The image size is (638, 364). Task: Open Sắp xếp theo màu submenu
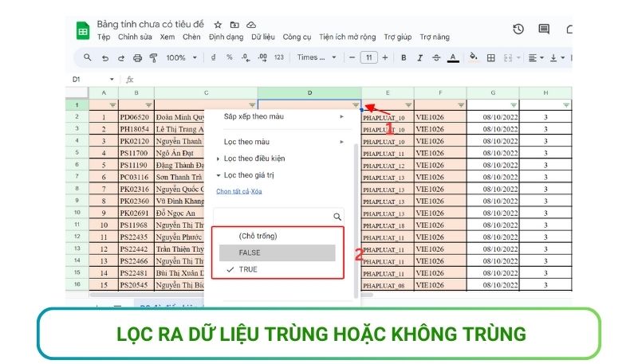pos(284,116)
